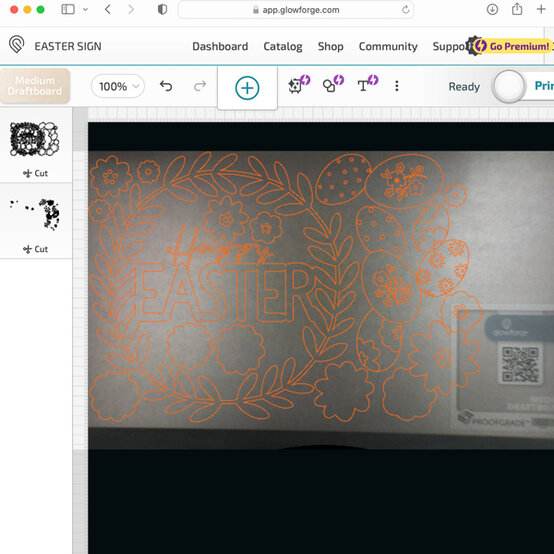Select the second Cut step thumbnail
This screenshot has height=554, width=554.
click(x=34, y=215)
